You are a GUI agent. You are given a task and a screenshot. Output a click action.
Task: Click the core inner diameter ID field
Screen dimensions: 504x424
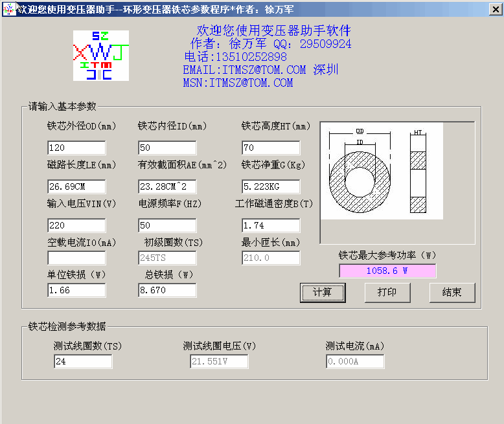(166, 148)
